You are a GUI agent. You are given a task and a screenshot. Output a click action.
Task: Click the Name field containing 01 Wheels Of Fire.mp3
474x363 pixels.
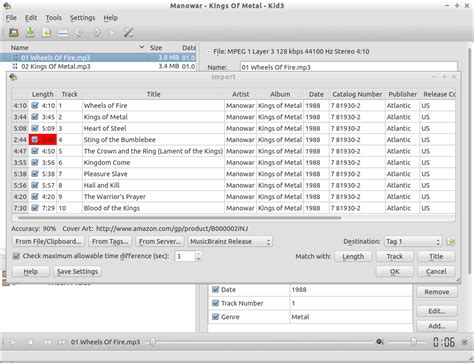point(349,67)
